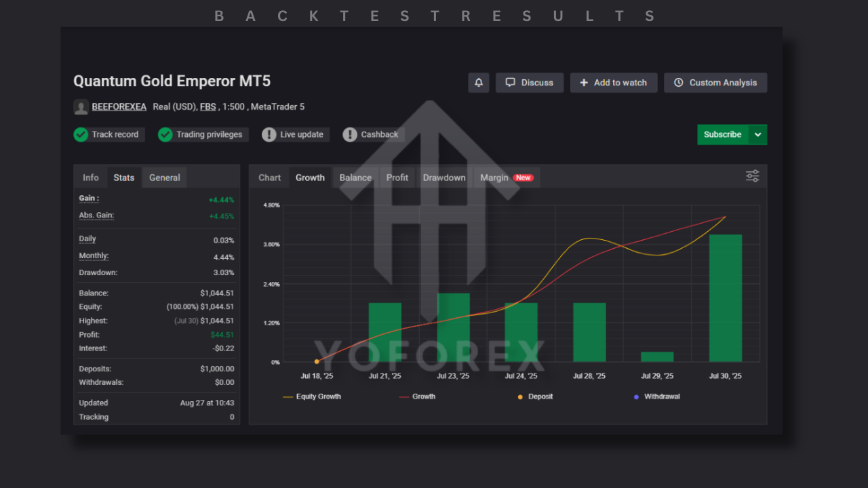Expand the Subscribe dropdown arrow
868x488 pixels.
pos(758,134)
